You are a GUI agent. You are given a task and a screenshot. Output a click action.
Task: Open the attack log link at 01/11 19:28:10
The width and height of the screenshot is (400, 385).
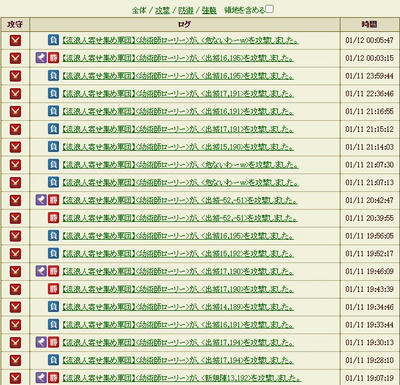point(178,360)
